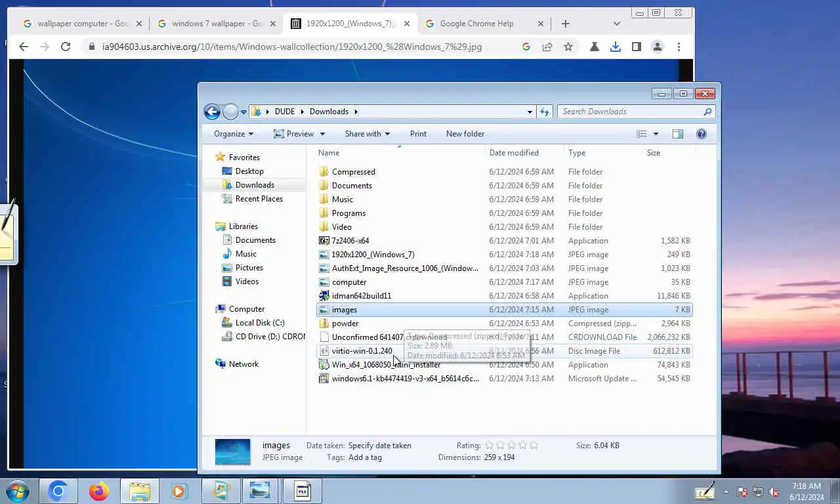This screenshot has height=504, width=840.
Task: Sort by Size column header
Action: 668,153
